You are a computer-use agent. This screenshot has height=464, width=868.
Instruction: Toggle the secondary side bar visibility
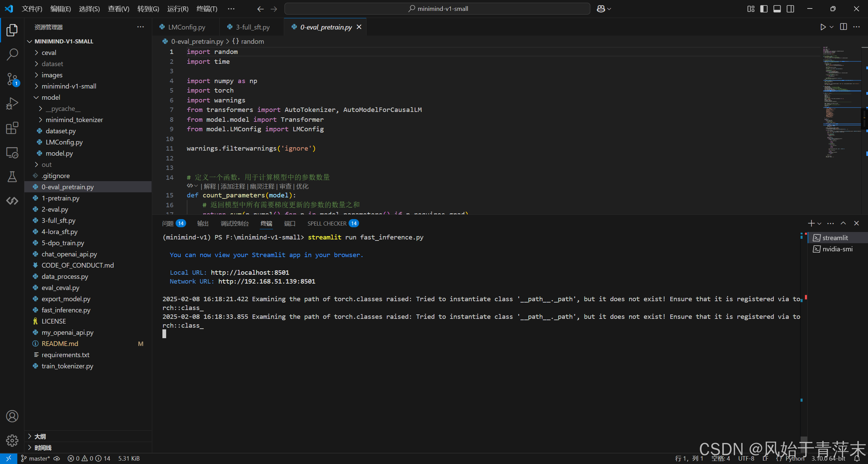click(x=790, y=9)
